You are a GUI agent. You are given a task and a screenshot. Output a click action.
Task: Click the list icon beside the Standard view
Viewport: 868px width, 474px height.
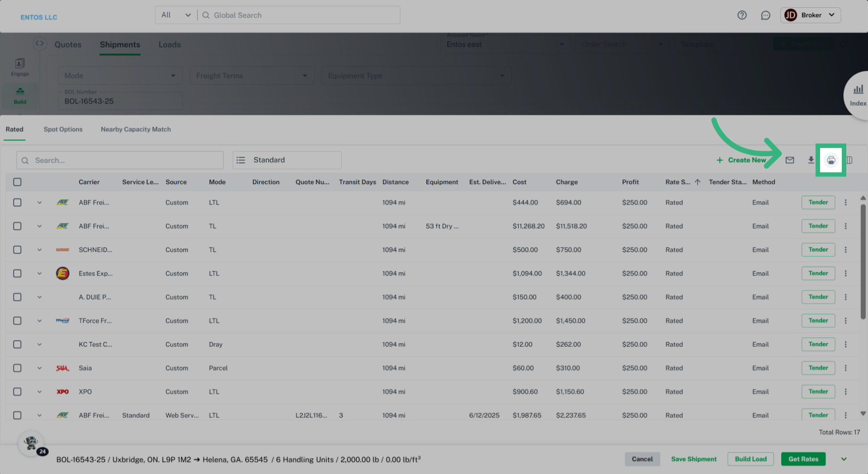point(241,160)
